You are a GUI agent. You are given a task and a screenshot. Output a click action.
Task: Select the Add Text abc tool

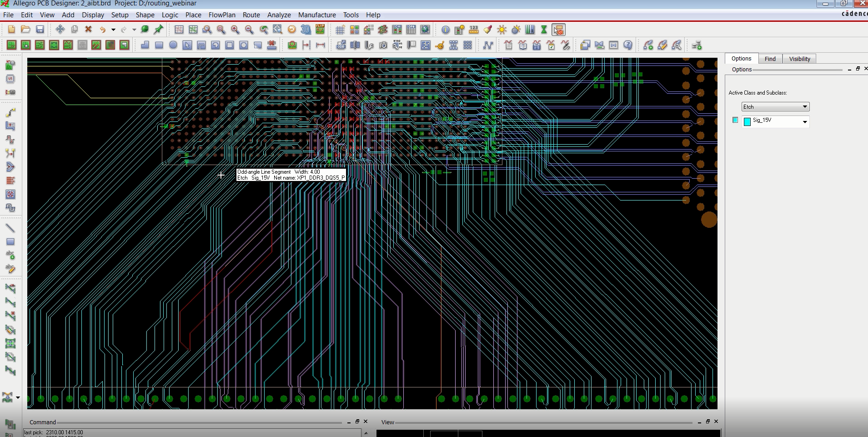pyautogui.click(x=10, y=255)
